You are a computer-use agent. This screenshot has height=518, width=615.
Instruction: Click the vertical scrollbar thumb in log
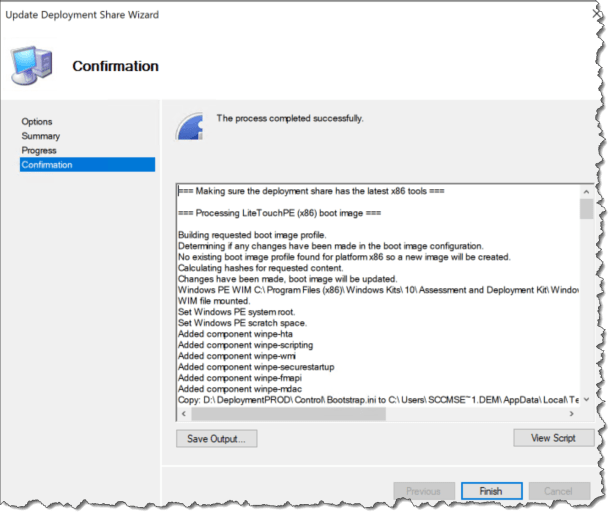[586, 209]
